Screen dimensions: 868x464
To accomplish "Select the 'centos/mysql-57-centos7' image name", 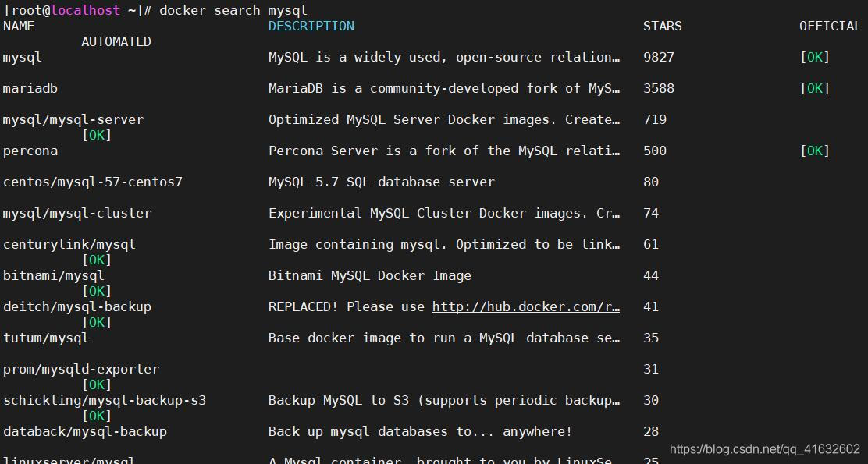I will click(x=92, y=182).
